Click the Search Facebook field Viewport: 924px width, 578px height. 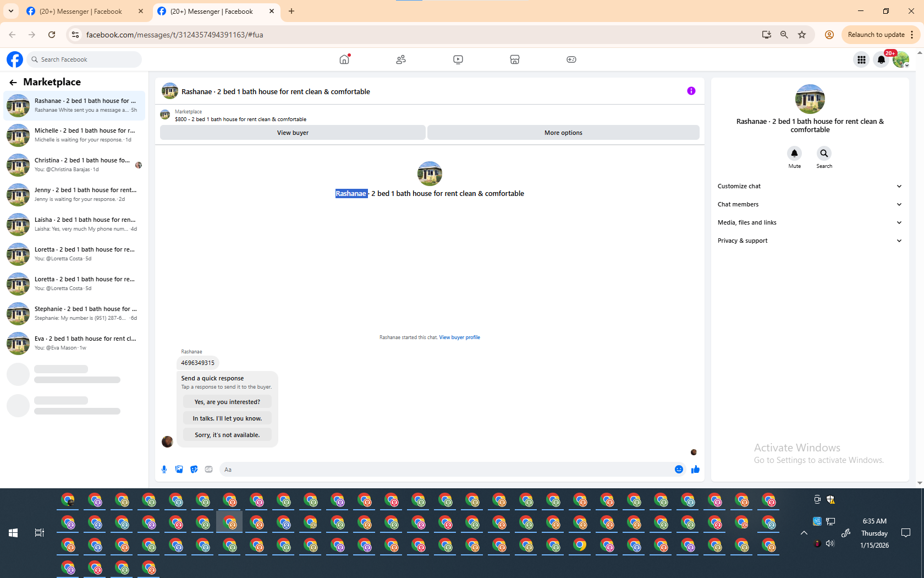[84, 59]
